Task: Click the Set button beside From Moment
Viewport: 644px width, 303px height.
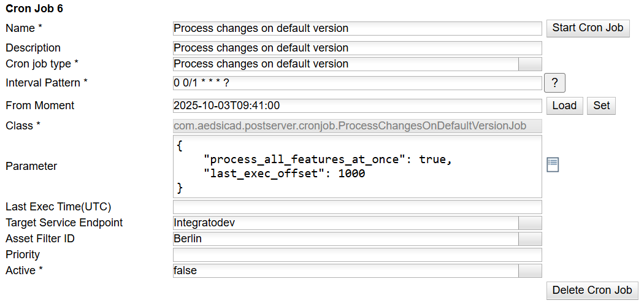Action: 602,105
